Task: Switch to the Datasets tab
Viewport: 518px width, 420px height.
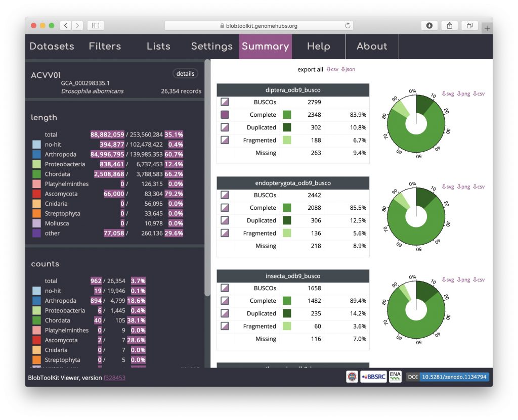Action: point(52,46)
